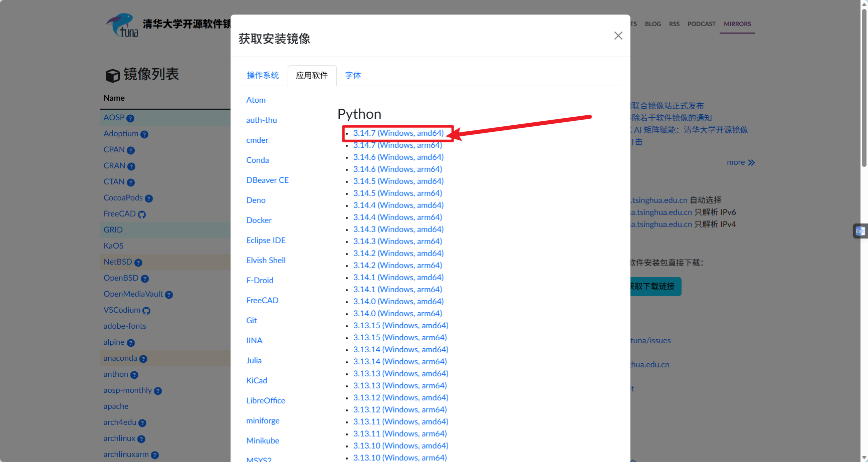The height and width of the screenshot is (462, 868).
Task: Click the page vertical scrollbar
Action: [x=864, y=88]
